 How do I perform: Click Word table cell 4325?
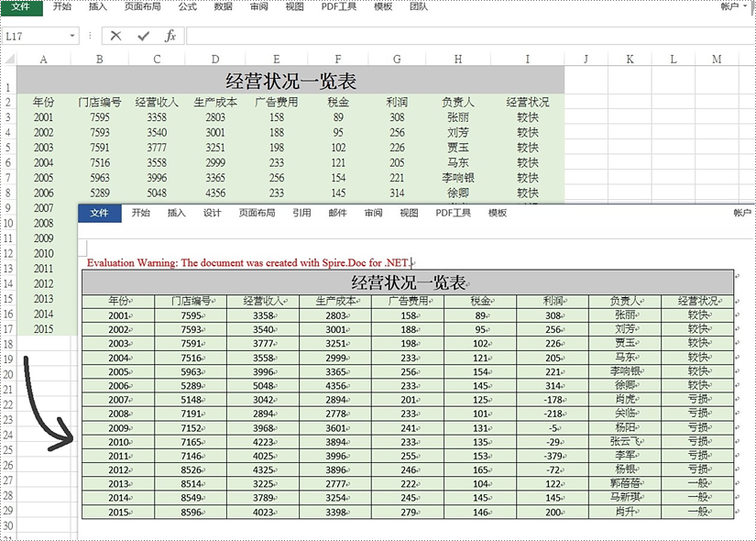(263, 469)
